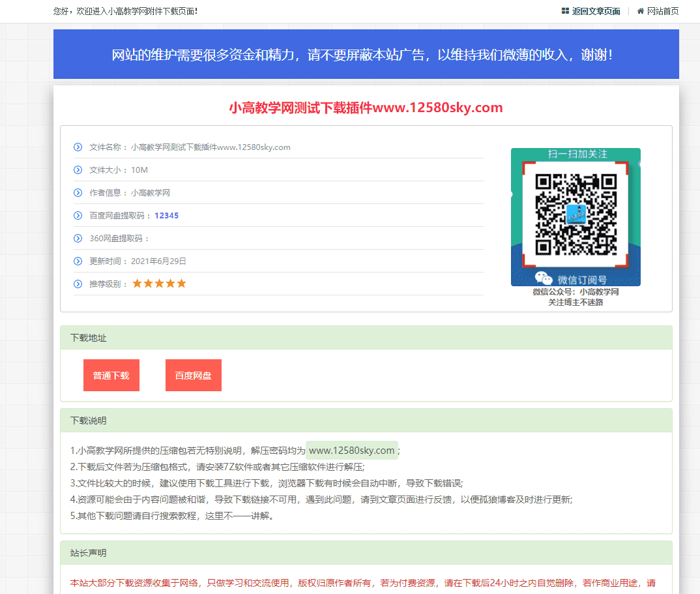Screen dimensions: 700x594
Task: Click the 关注博主不迷路 caption
Action: pos(576,303)
